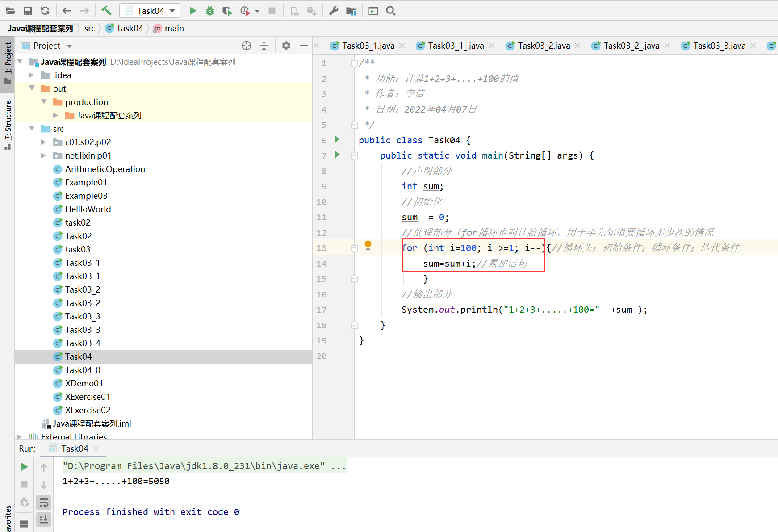
Task: Click the java.exe command line in console
Action: [204, 466]
